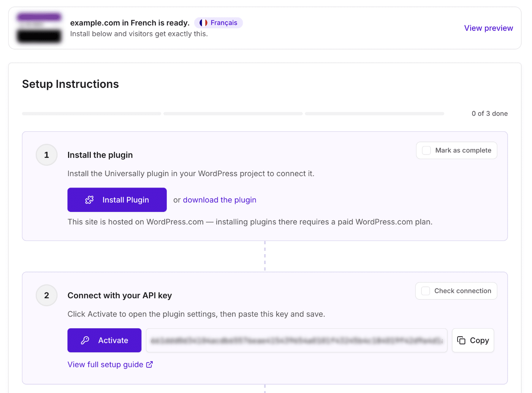
Task: Click the 'Setup Instructions' heading
Action: tap(70, 84)
